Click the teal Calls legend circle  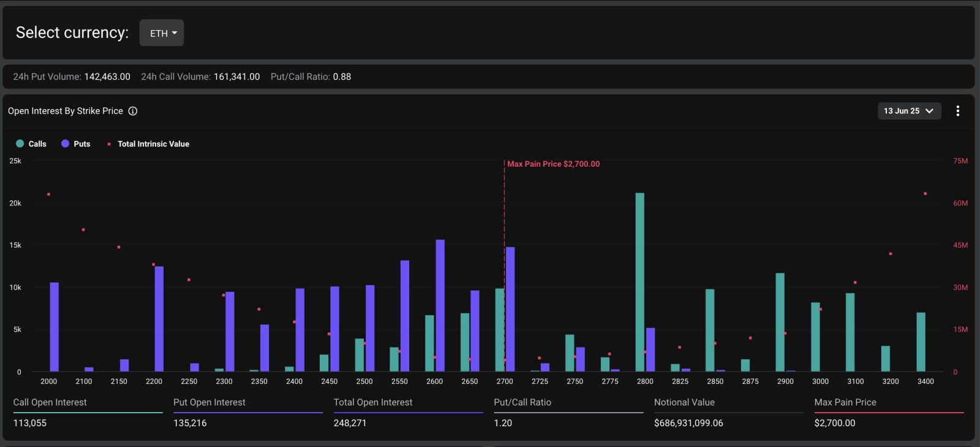[x=20, y=143]
